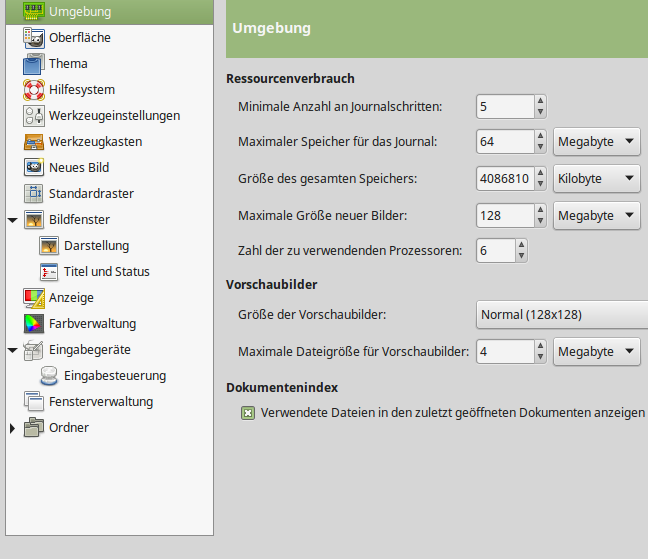Decrease Größe des gesamten Speichers value

click(x=540, y=184)
